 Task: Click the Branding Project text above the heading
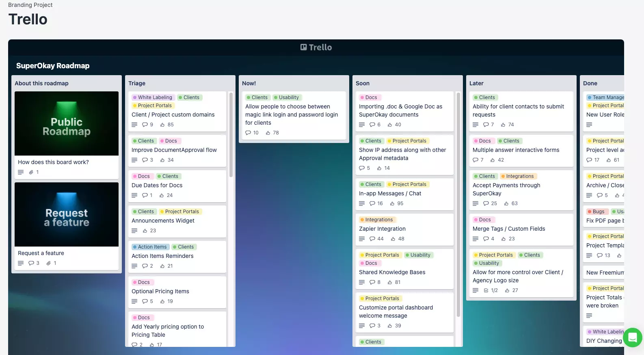[30, 5]
